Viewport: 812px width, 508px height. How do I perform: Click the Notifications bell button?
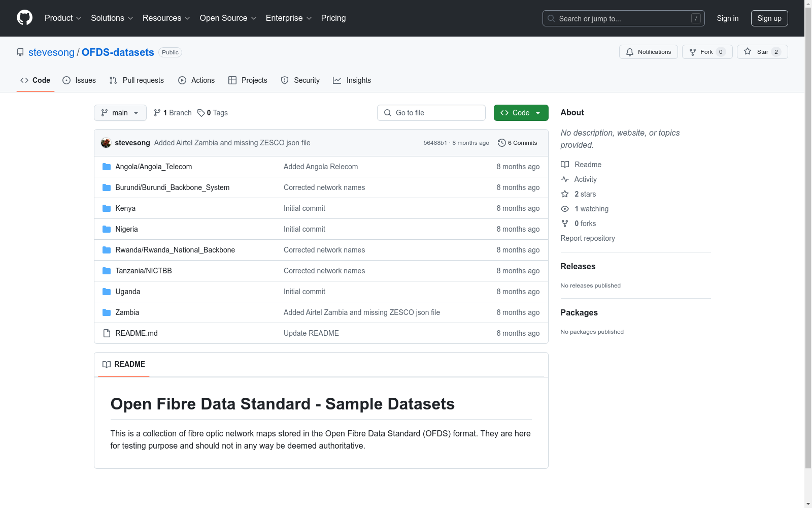click(649, 52)
